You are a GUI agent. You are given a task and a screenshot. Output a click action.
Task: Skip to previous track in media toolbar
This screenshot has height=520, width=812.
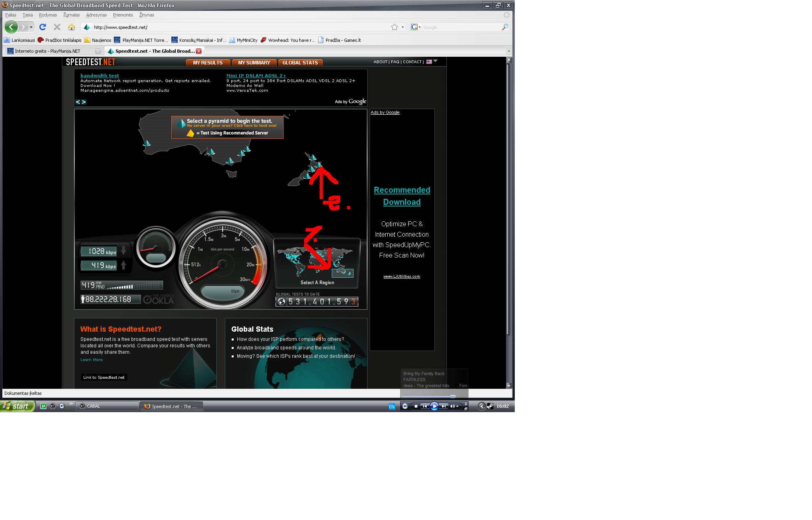[424, 407]
